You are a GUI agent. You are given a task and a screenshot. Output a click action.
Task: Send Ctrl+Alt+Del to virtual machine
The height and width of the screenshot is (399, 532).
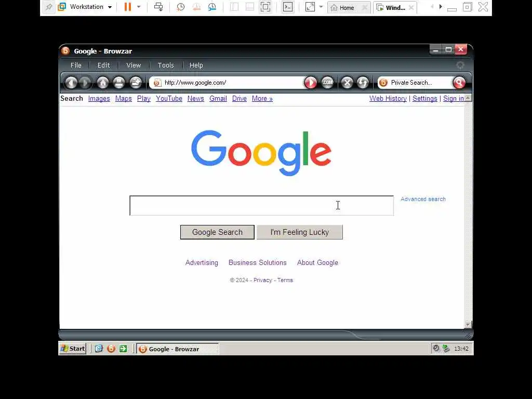(158, 7)
